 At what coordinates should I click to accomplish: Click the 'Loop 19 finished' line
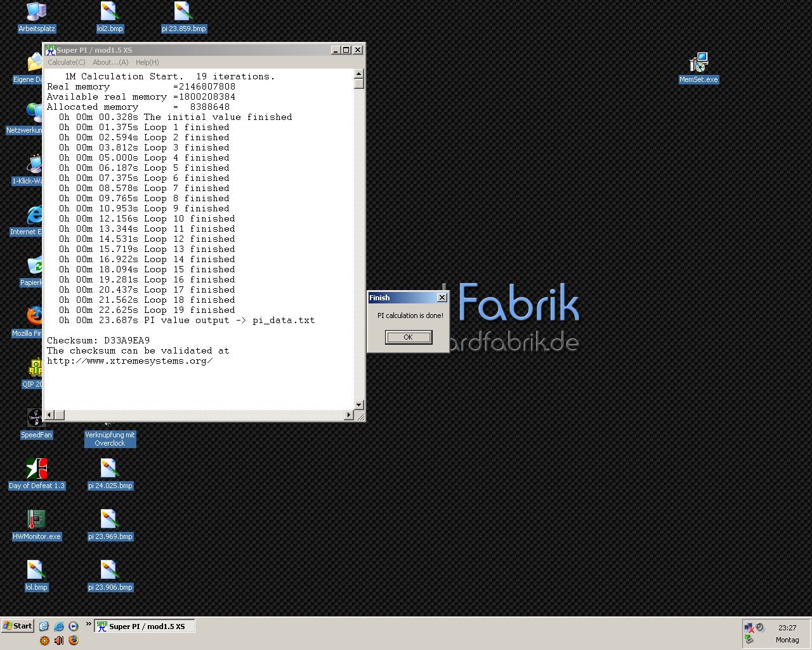pos(147,310)
